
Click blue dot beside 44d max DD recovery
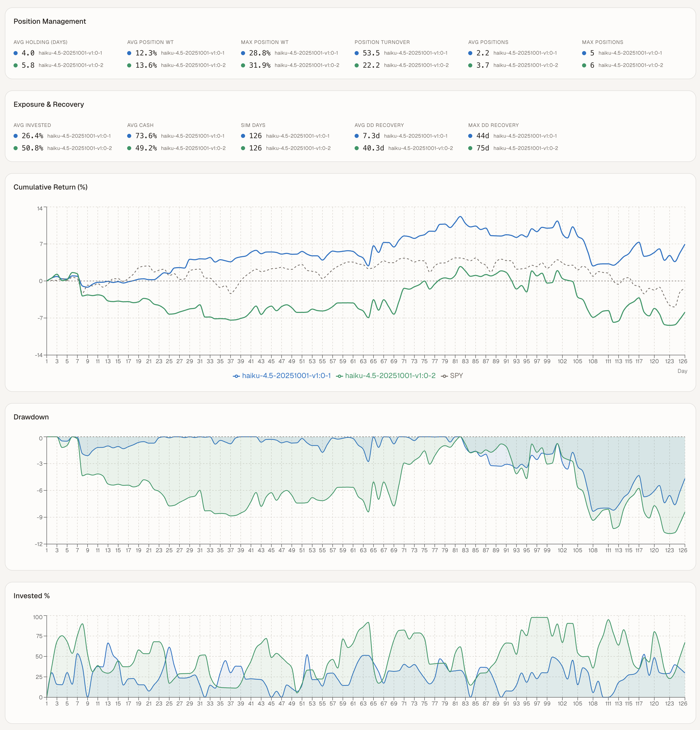pos(470,136)
